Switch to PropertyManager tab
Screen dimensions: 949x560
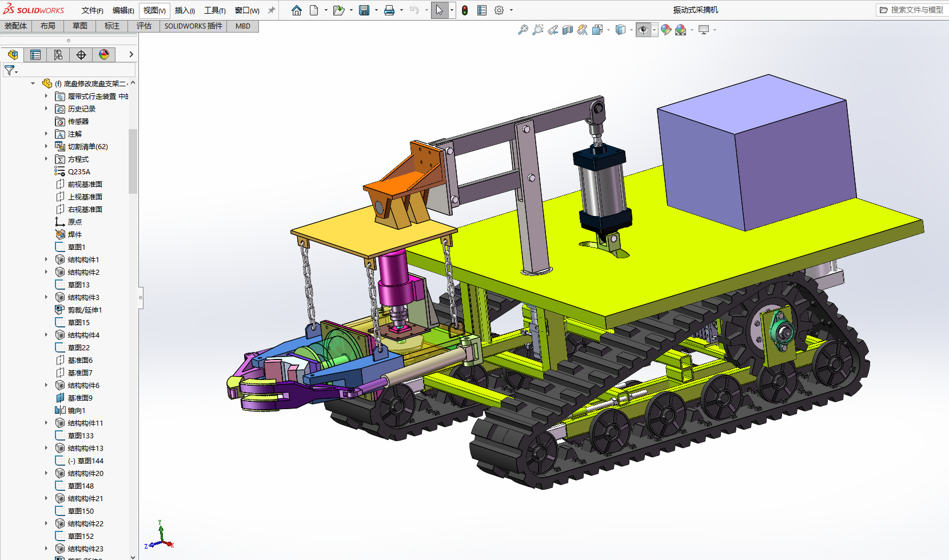pyautogui.click(x=35, y=55)
